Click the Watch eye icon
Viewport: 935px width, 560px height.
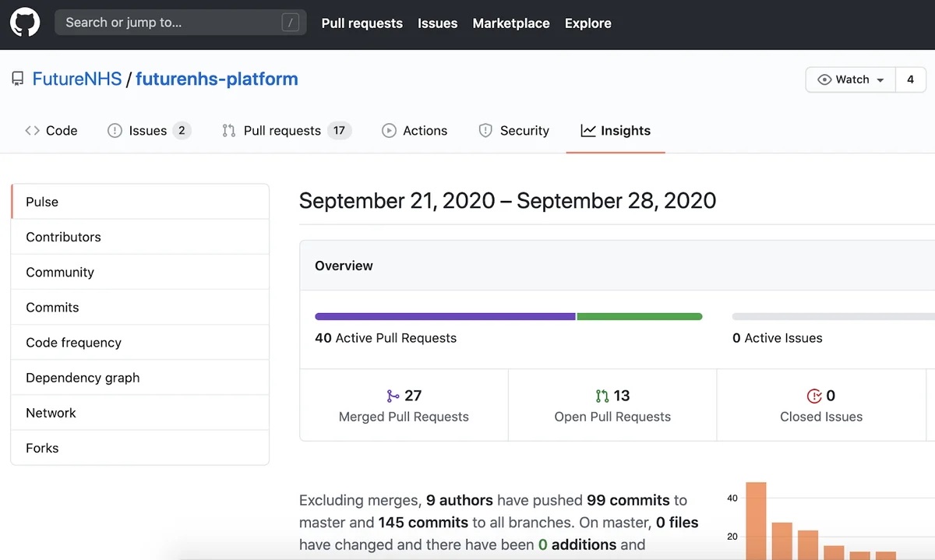coord(824,79)
